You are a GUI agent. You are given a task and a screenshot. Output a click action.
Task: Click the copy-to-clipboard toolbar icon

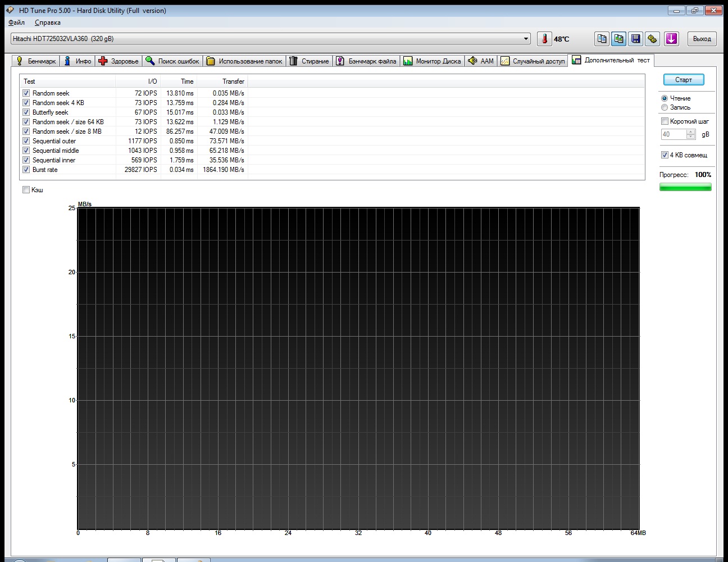click(x=602, y=39)
